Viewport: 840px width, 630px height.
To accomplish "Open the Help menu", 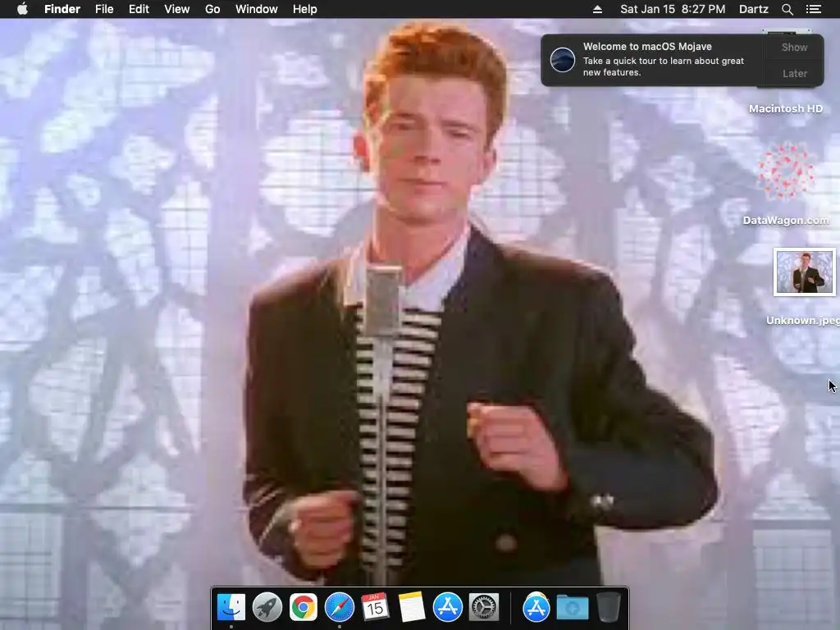I will pyautogui.click(x=305, y=9).
